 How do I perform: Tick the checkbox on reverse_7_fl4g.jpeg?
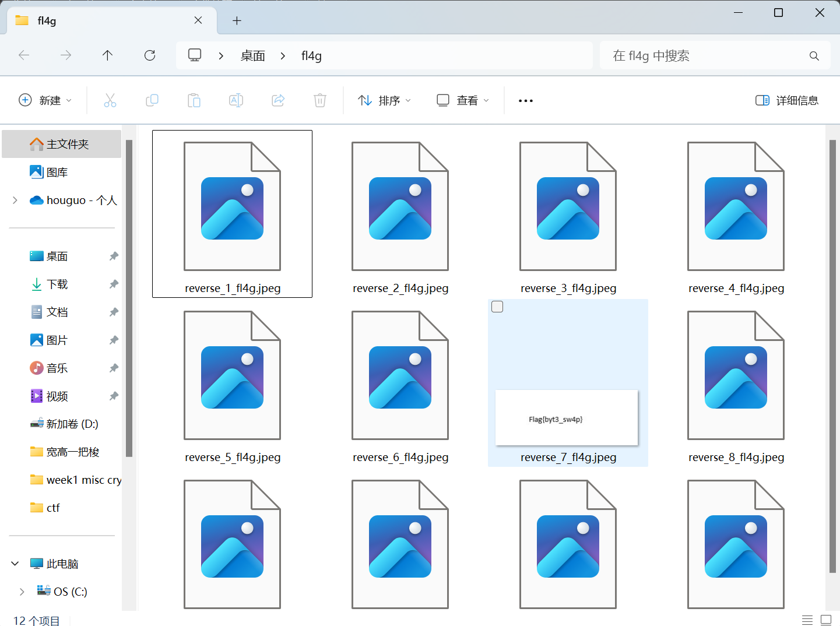[x=497, y=307]
